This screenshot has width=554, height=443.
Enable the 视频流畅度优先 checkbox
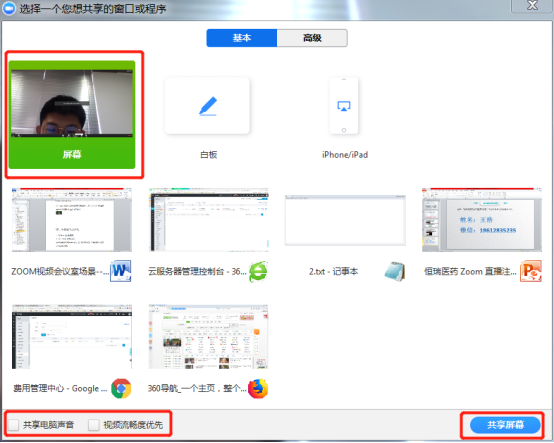[94, 425]
